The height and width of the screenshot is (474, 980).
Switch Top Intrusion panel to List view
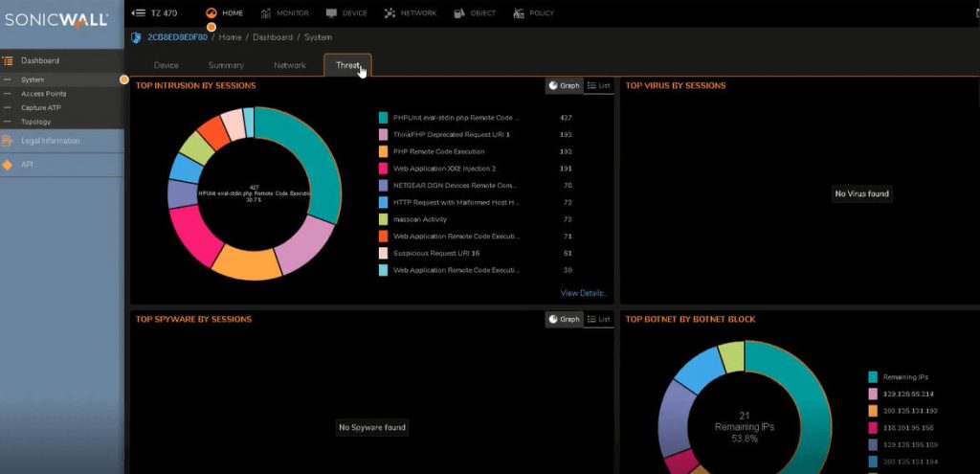pyautogui.click(x=599, y=85)
